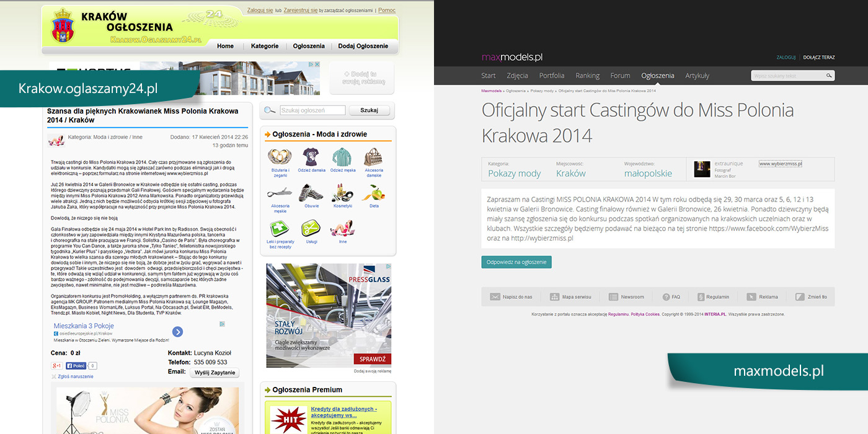Open the Inne category icon
The image size is (868, 434).
tap(342, 229)
